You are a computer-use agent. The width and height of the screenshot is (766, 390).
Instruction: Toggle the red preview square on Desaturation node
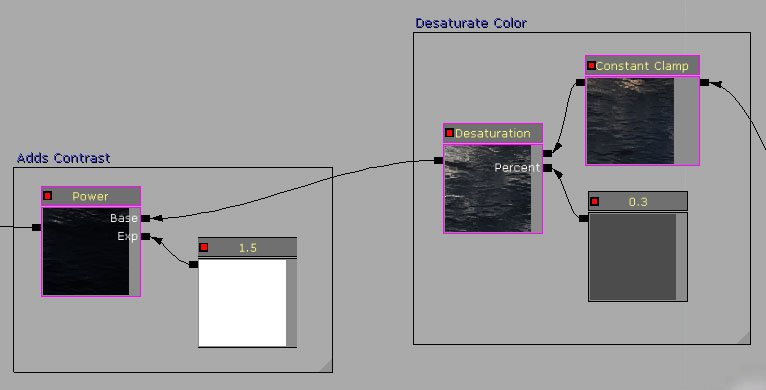pos(449,133)
